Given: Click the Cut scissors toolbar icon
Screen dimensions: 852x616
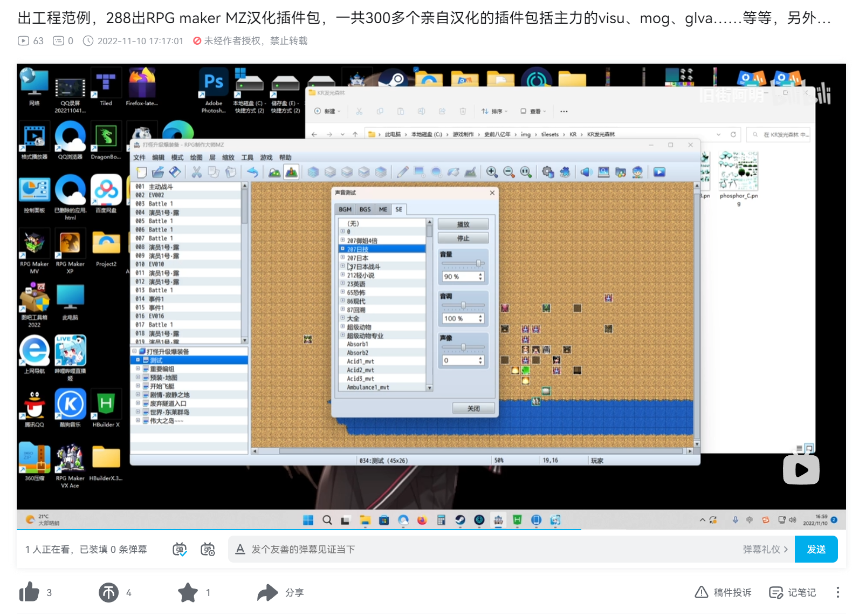Looking at the screenshot, I should point(197,172).
